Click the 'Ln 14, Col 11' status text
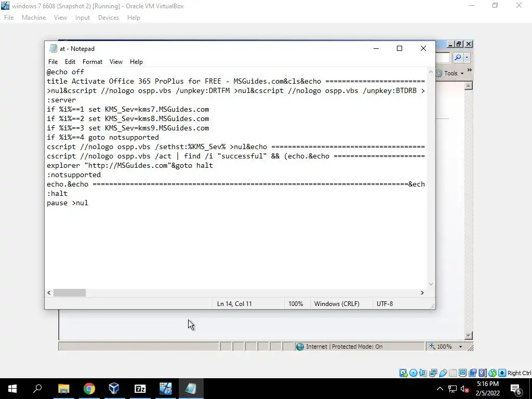Viewport: 532px width, 399px height. (x=234, y=303)
